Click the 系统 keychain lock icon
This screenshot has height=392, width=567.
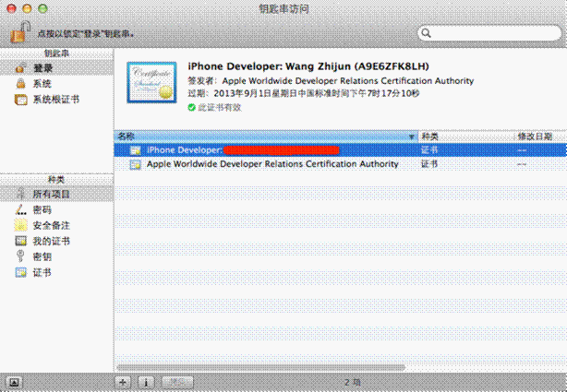coord(20,83)
